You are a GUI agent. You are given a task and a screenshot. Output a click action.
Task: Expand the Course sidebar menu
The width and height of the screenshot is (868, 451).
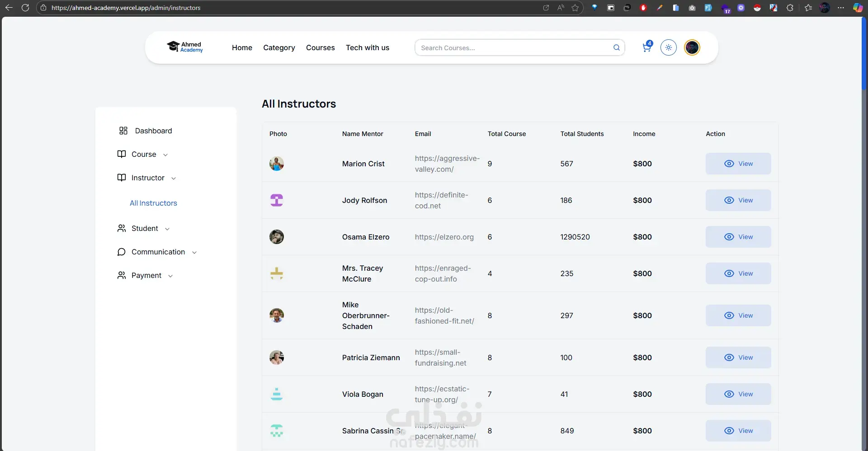coord(142,154)
